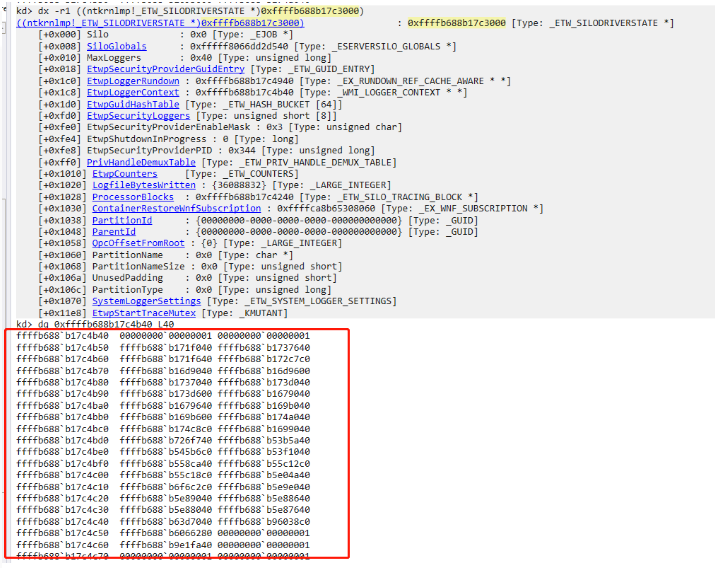Viewport: 715px width, 568px height.
Task: Open the EtwpLoggerContext link
Action: click(x=133, y=92)
